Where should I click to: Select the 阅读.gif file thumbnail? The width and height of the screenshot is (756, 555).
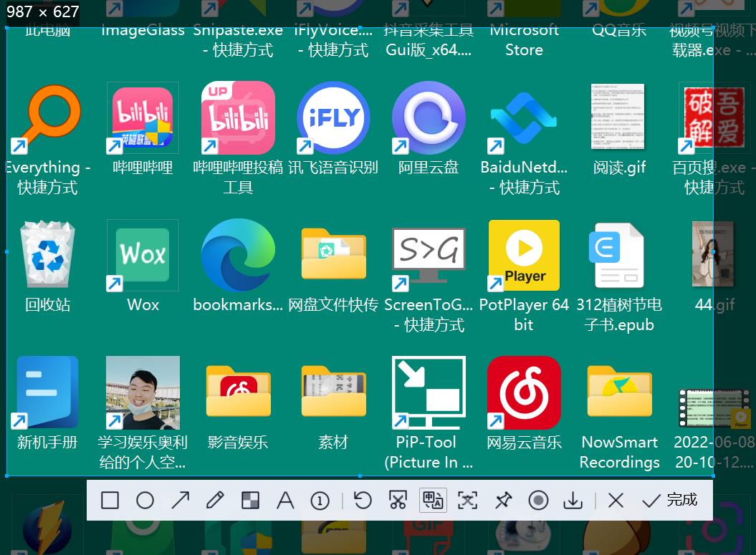coord(618,117)
